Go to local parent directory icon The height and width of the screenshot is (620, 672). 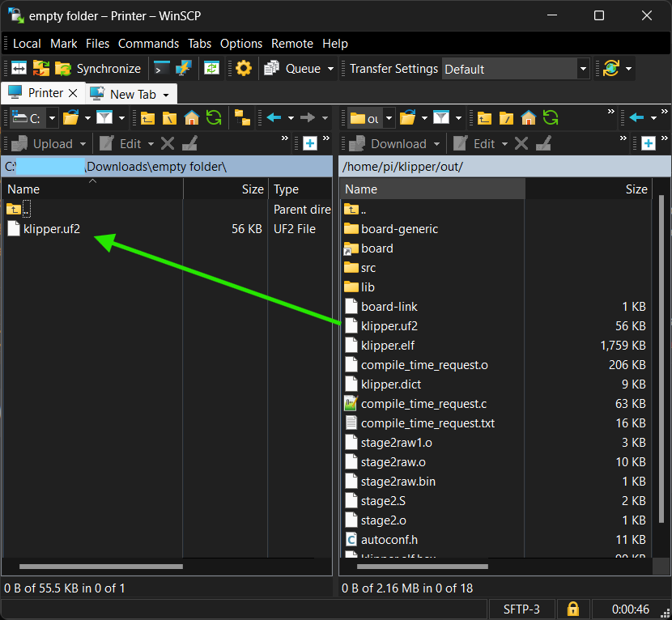click(147, 117)
